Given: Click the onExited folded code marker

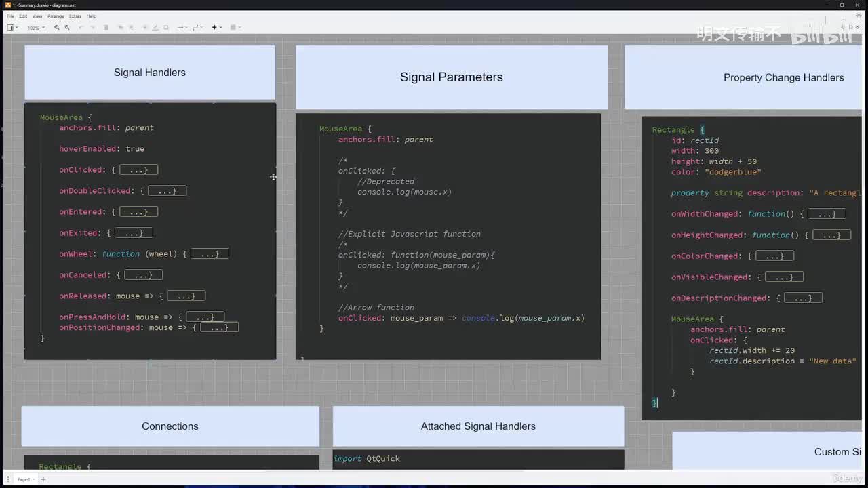Looking at the screenshot, I should [134, 233].
